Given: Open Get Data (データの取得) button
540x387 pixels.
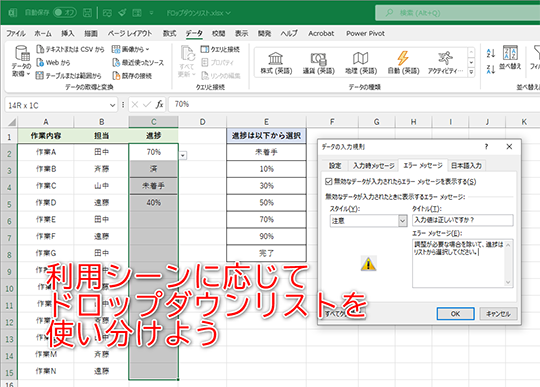Looking at the screenshot, I should tap(21, 61).
